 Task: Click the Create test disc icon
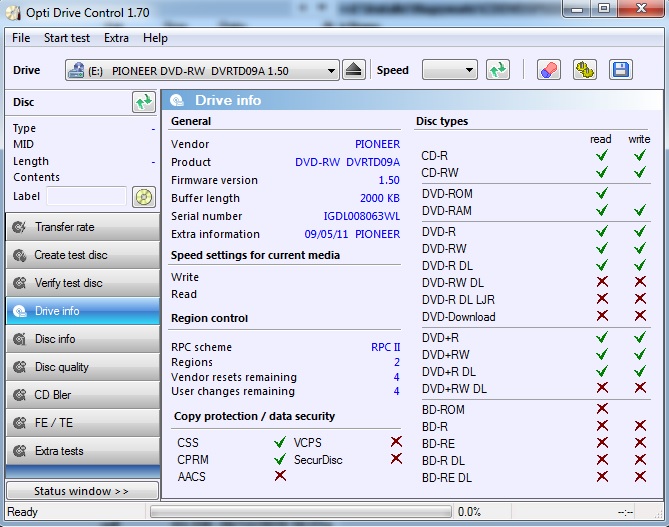point(19,255)
